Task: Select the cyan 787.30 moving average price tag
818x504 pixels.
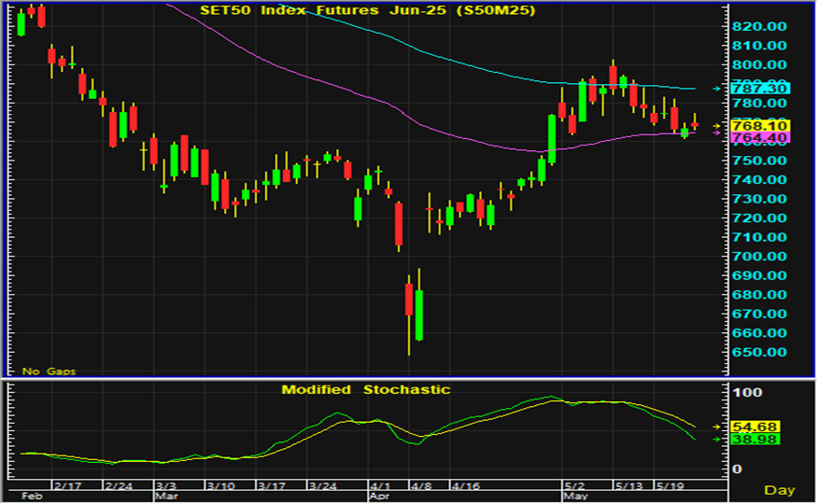Action: tap(761, 89)
